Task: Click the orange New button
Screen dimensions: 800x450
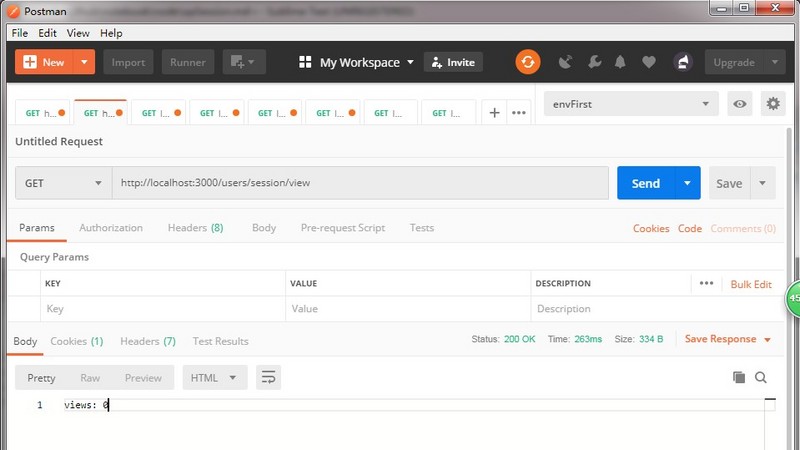Action: pyautogui.click(x=44, y=62)
